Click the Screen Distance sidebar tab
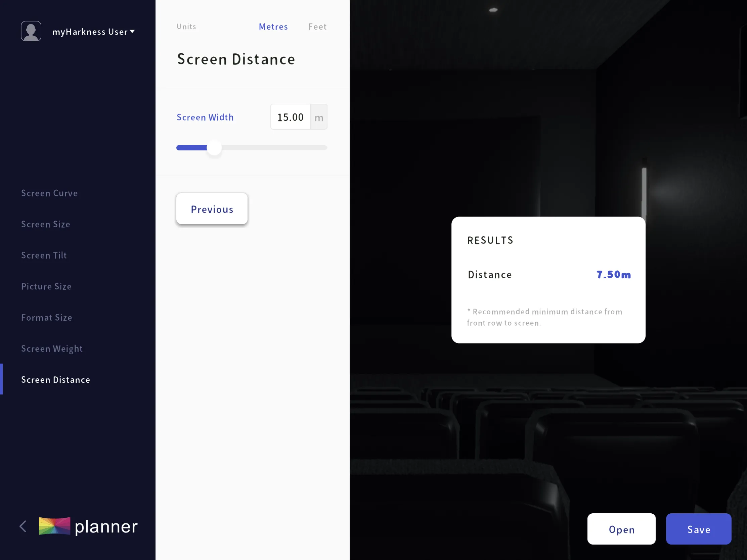The width and height of the screenshot is (747, 560). point(55,379)
